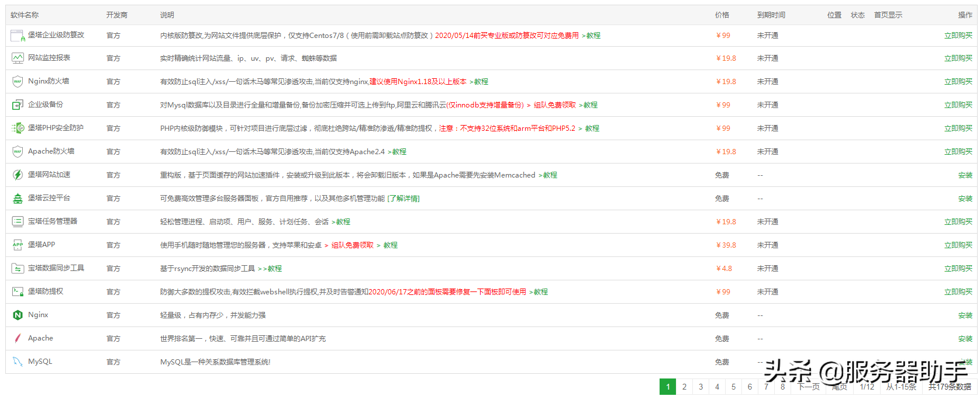Screen dimensions: 980x396
Task: Buy Nginx防火墙 via 立即购买
Action: click(x=958, y=82)
